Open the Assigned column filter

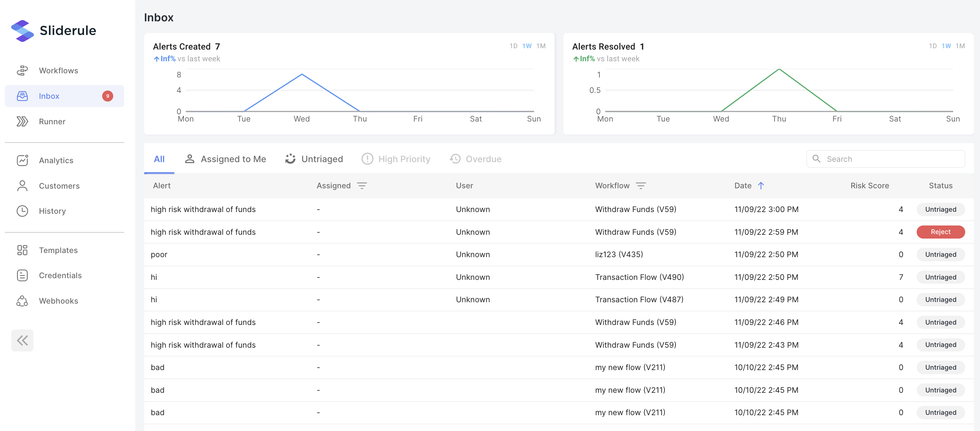pos(361,186)
